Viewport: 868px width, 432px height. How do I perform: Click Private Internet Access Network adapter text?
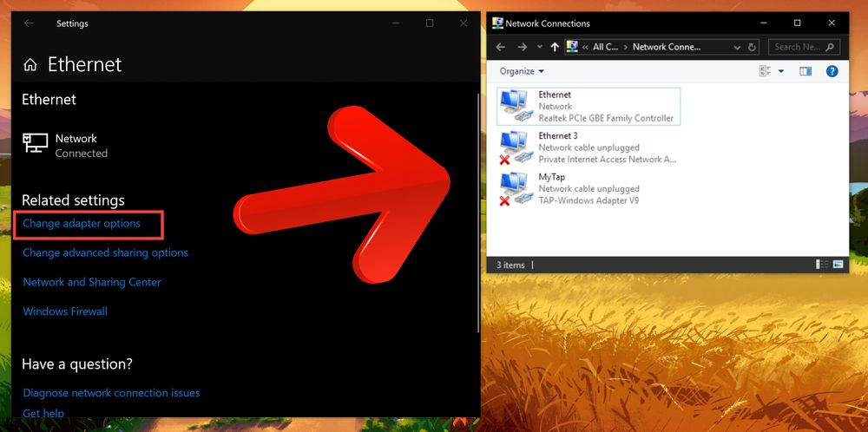(x=608, y=160)
